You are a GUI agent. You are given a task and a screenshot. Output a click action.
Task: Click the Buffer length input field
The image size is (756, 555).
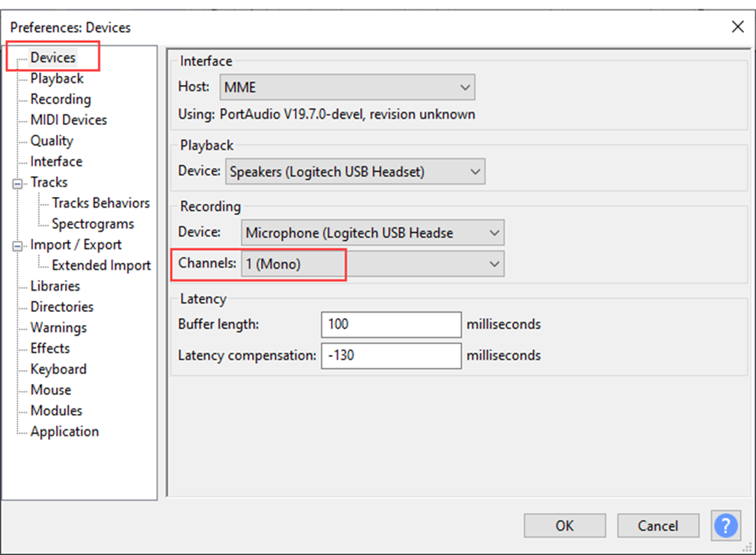[x=391, y=324]
